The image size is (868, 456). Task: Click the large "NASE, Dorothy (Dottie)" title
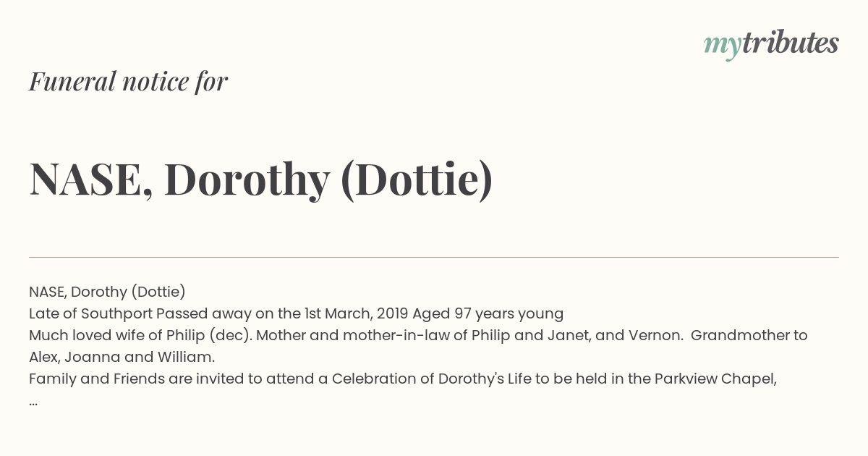[261, 180]
